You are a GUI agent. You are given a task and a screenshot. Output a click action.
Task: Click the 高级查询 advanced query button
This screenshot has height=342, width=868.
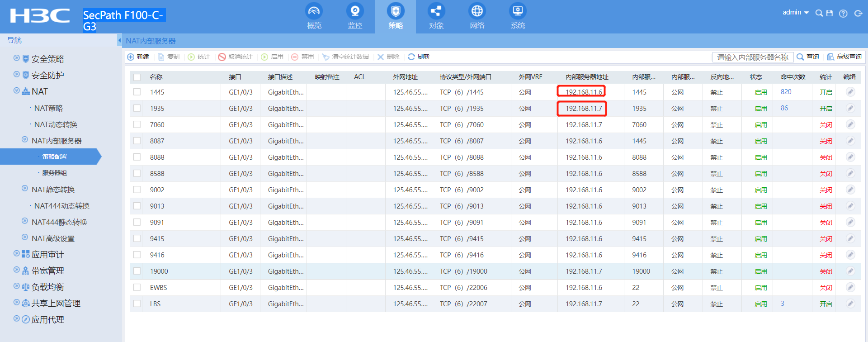point(844,57)
